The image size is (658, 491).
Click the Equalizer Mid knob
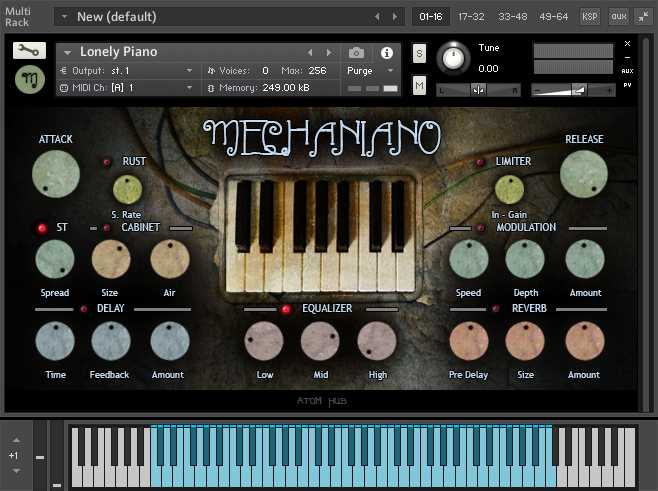point(320,341)
